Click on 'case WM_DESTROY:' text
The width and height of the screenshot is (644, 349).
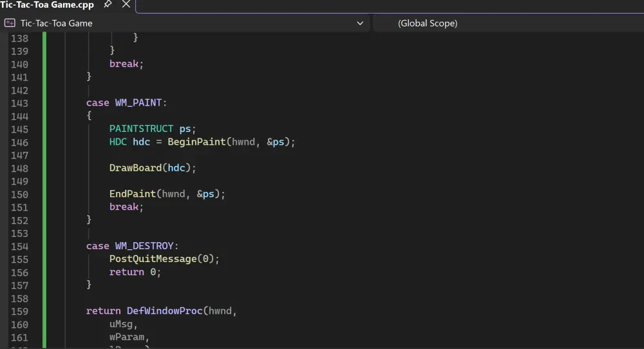132,246
